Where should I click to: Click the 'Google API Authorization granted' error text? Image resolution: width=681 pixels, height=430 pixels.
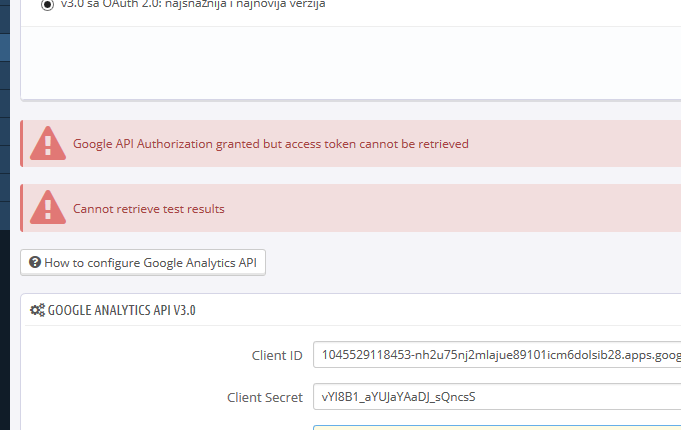(x=271, y=144)
